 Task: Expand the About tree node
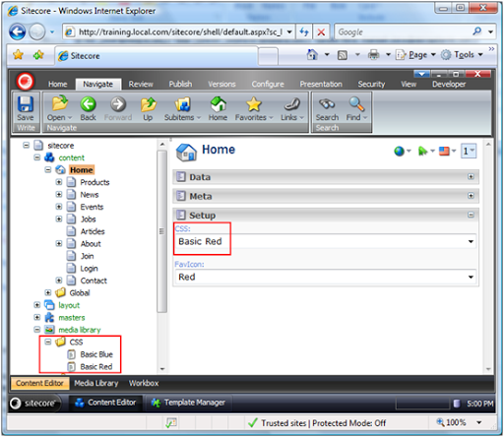(59, 243)
